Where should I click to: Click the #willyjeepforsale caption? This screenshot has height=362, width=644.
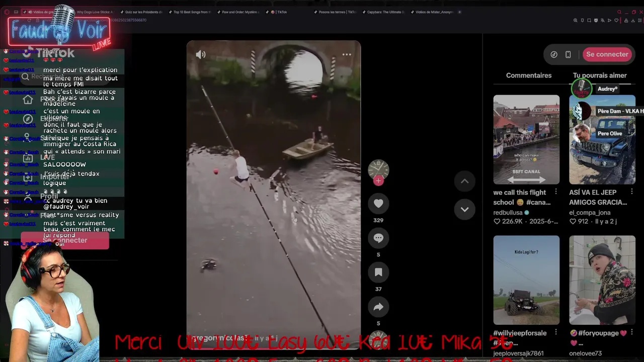pyautogui.click(x=520, y=337)
